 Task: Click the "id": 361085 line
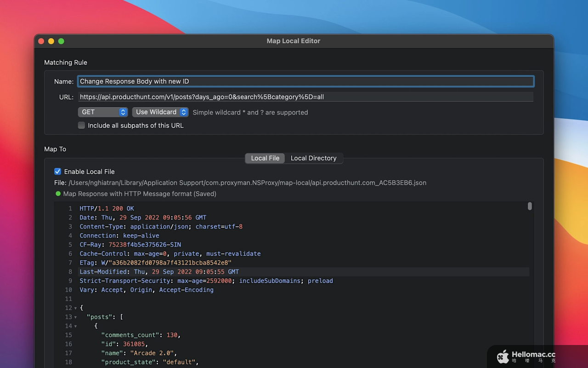point(124,344)
